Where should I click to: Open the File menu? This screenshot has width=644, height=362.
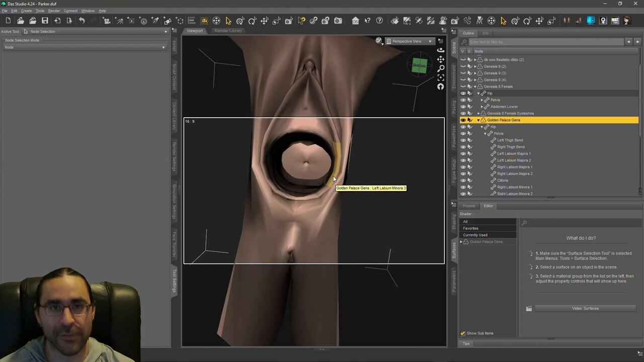5,11
